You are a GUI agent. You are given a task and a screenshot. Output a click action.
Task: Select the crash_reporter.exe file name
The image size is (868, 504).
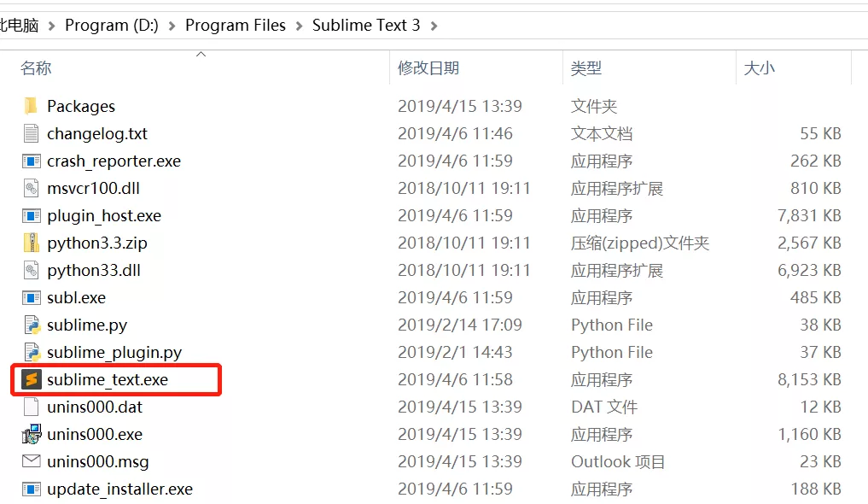114,161
